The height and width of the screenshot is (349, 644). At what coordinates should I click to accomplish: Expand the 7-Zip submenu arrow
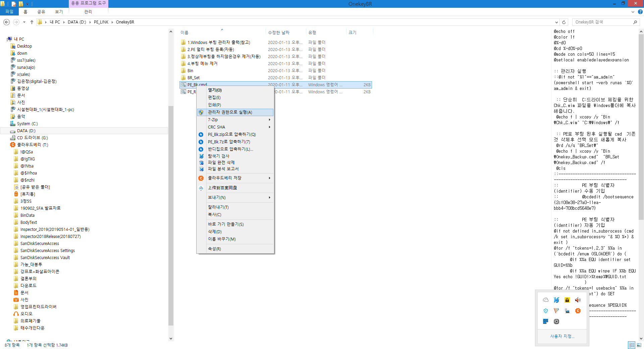270,120
